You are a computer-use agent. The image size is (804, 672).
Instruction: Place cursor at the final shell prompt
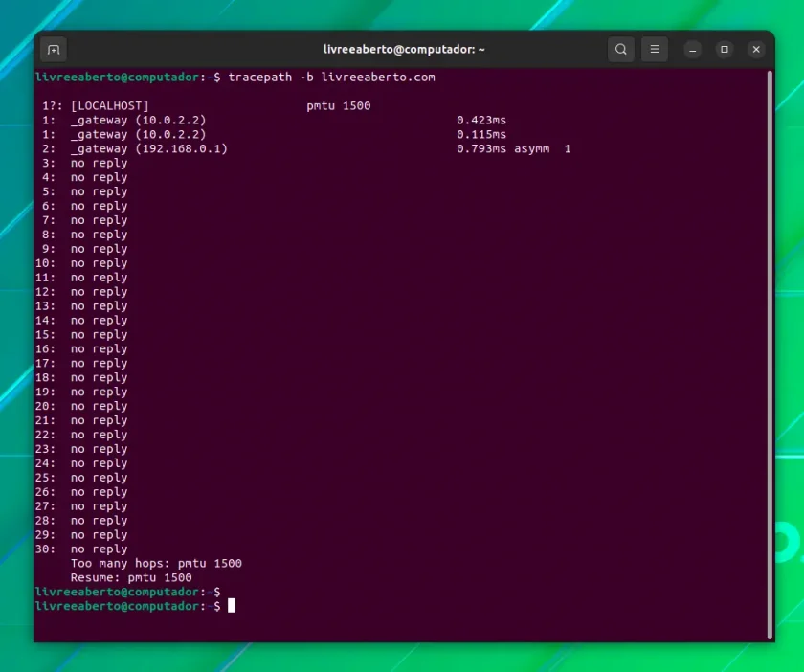pos(232,606)
